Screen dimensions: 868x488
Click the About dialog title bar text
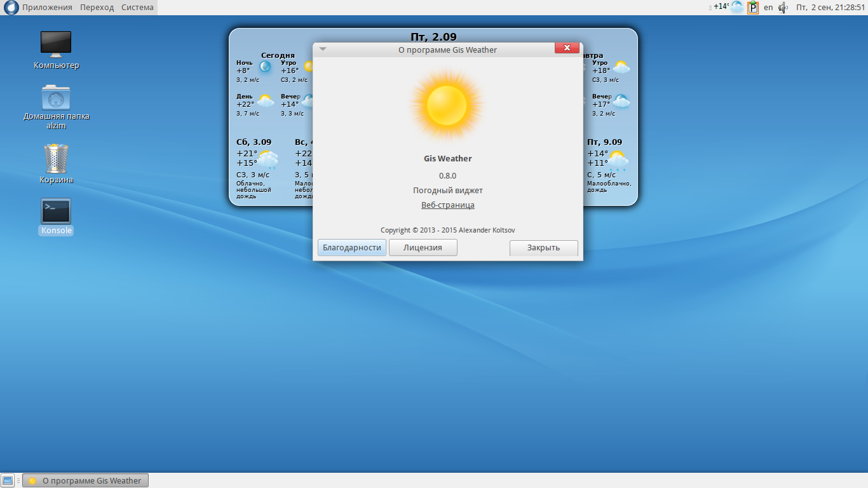tap(447, 50)
